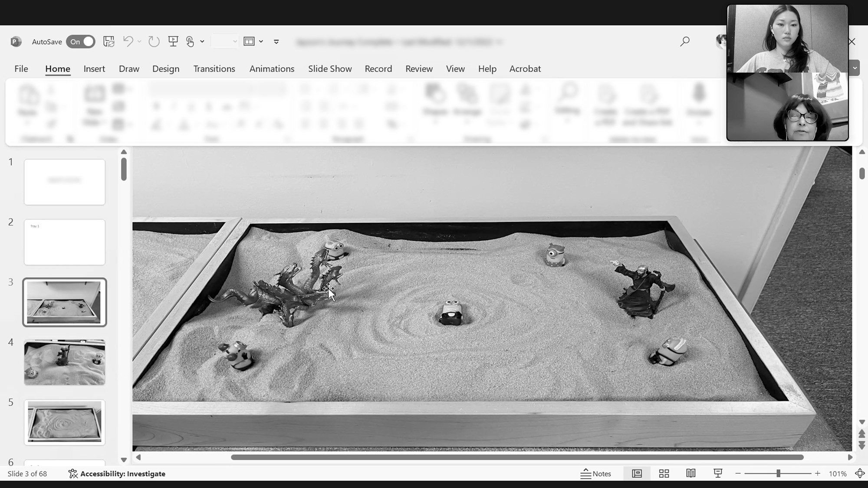This screenshot has height=488, width=868.
Task: Fit slide to current window
Action: pos(860,474)
